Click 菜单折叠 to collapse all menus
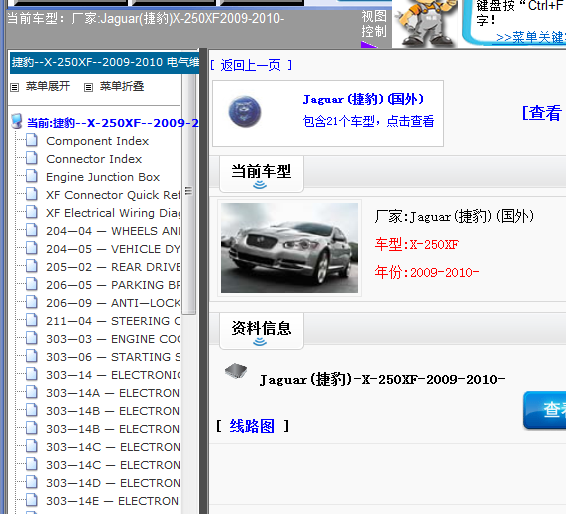 pos(122,86)
